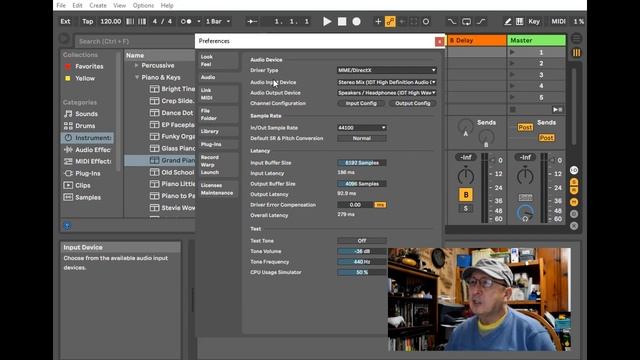
Task: Open the Audio Input Device dropdown
Action: (x=386, y=82)
